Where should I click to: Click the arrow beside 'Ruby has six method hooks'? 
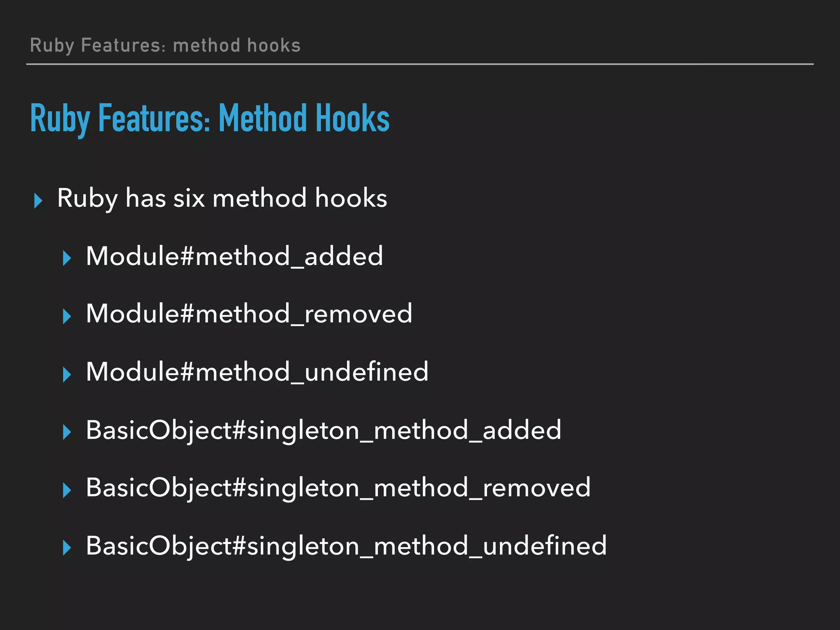point(38,201)
